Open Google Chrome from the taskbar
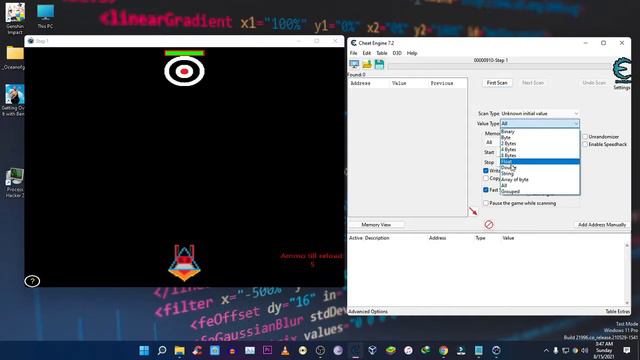640x360 pixels. pyautogui.click(x=443, y=350)
